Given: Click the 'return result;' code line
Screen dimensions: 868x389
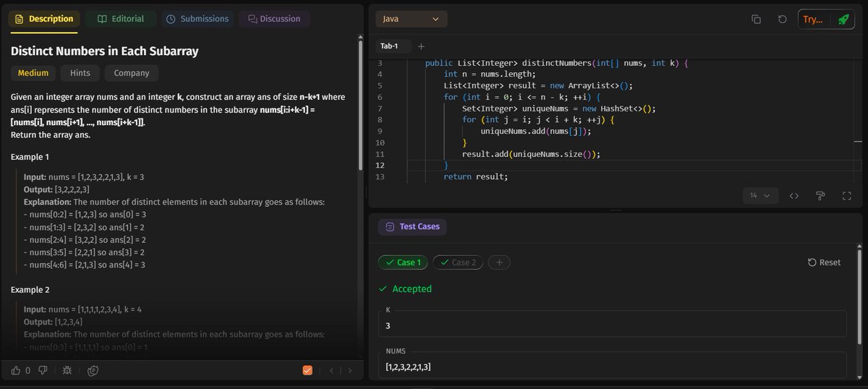Looking at the screenshot, I should coord(476,176).
